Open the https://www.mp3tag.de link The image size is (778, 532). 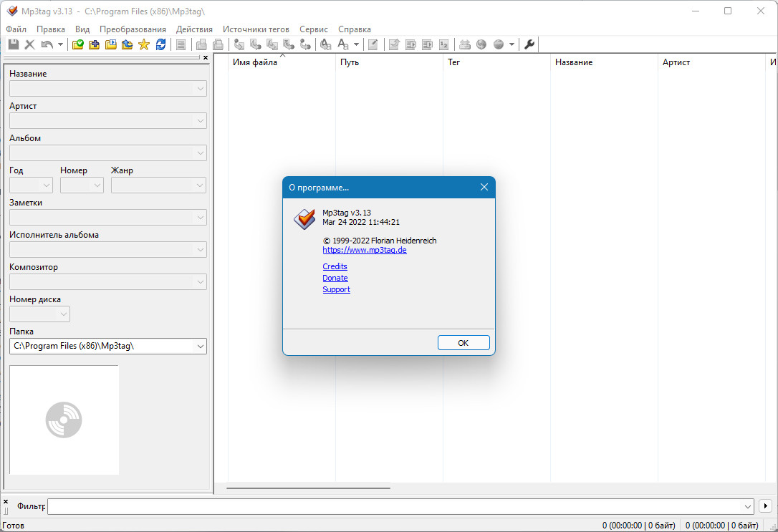pos(365,251)
